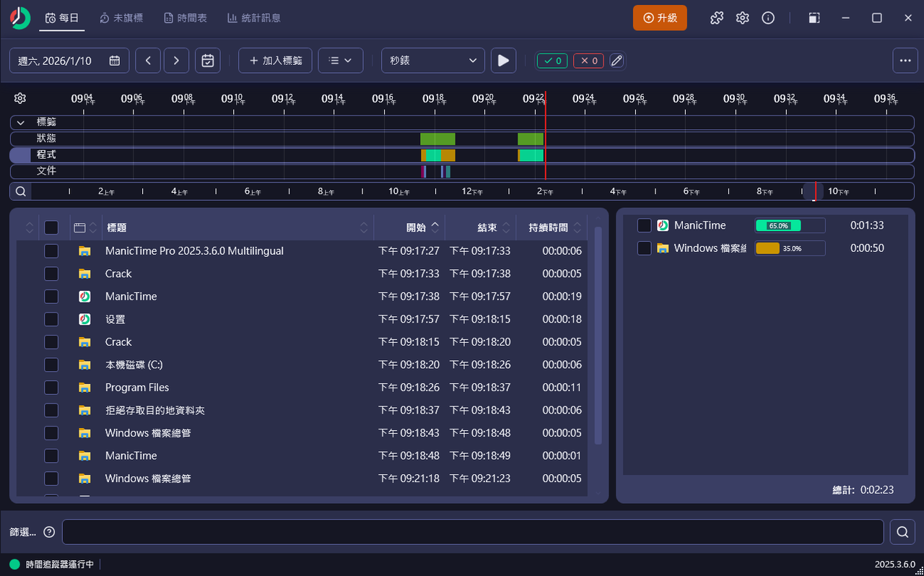Screen dimensions: 924x576
Task: Click version text 2025.3.6.0 in status bar
Action: tap(895, 564)
